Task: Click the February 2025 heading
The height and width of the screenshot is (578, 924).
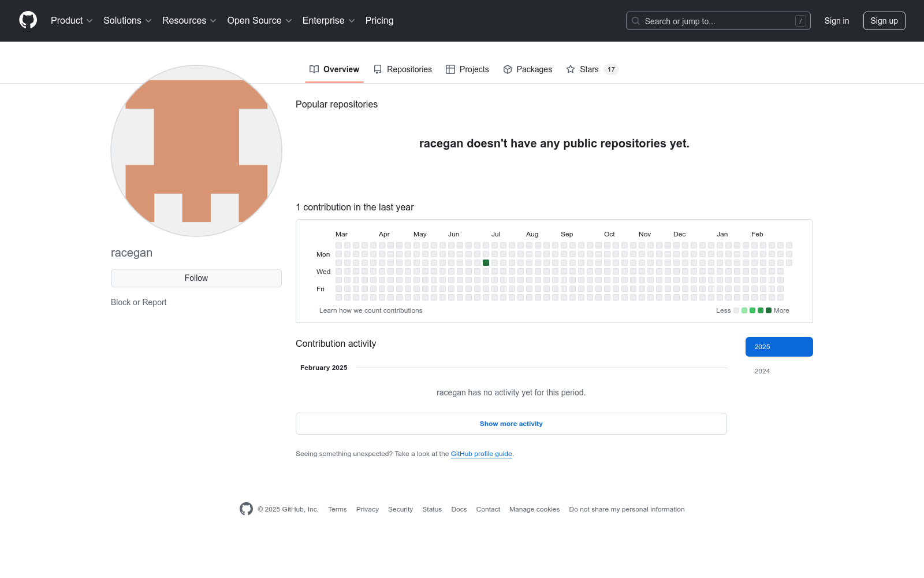Action: 324,368
